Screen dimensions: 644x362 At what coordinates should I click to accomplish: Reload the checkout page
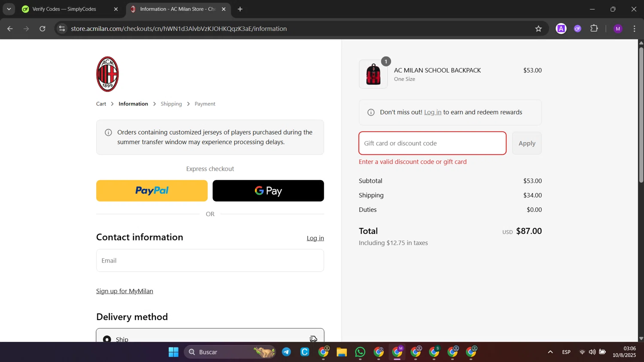[43, 29]
